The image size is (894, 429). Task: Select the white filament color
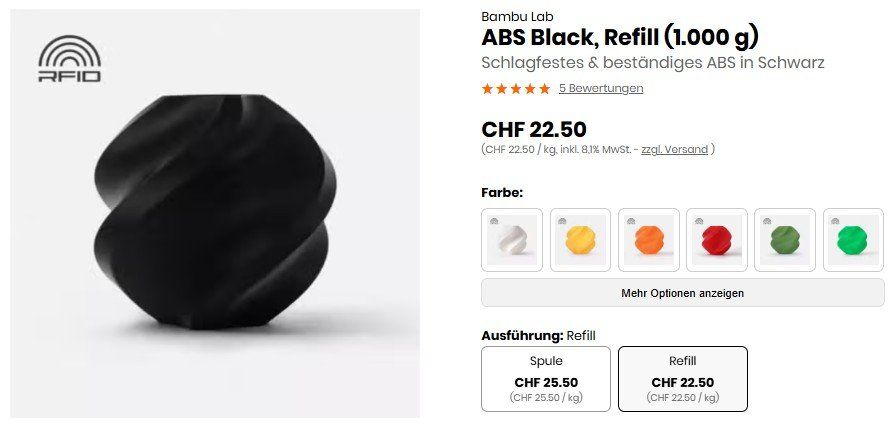point(512,240)
